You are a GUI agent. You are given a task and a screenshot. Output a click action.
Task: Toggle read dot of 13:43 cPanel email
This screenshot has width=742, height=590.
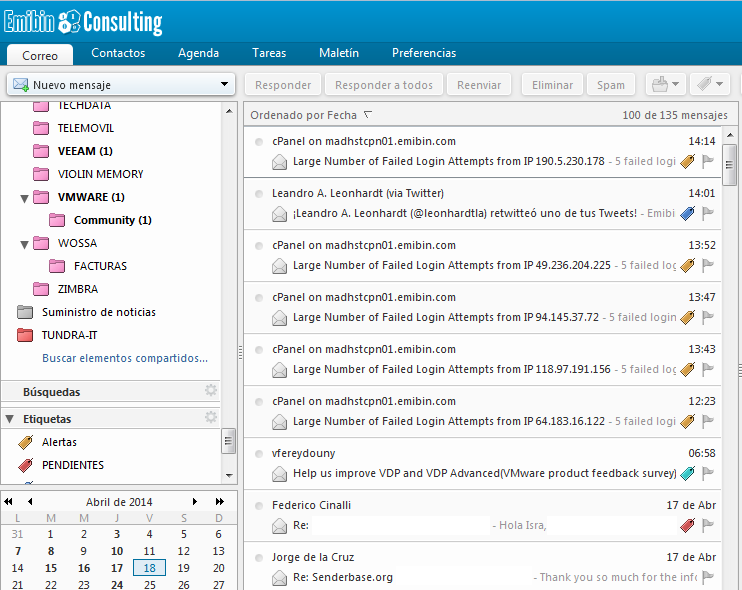[x=259, y=350]
